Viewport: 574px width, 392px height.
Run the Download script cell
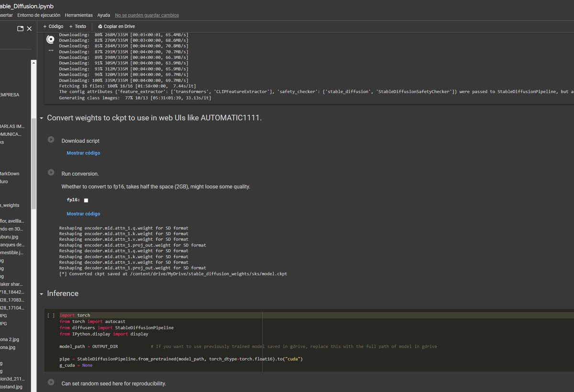pyautogui.click(x=51, y=140)
